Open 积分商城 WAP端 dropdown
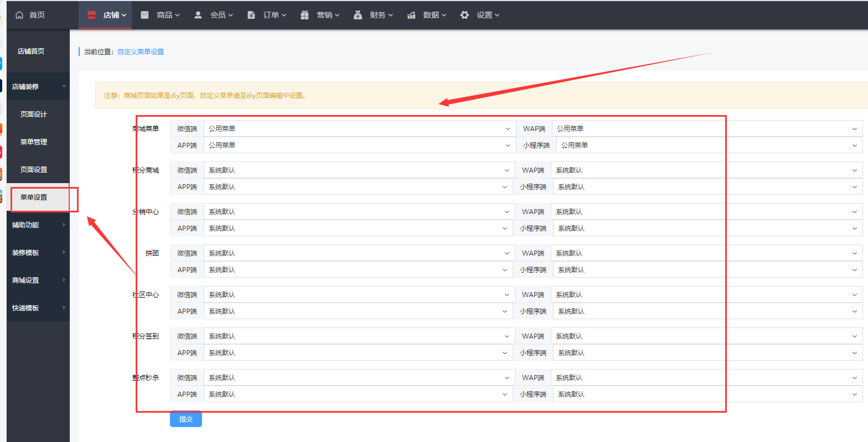The width and height of the screenshot is (868, 442). click(706, 170)
